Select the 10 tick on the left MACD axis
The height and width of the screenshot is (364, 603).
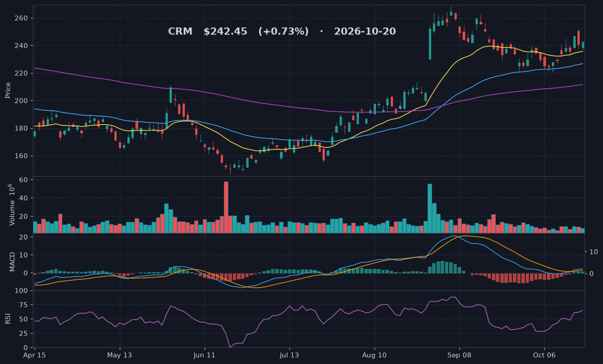(x=24, y=255)
